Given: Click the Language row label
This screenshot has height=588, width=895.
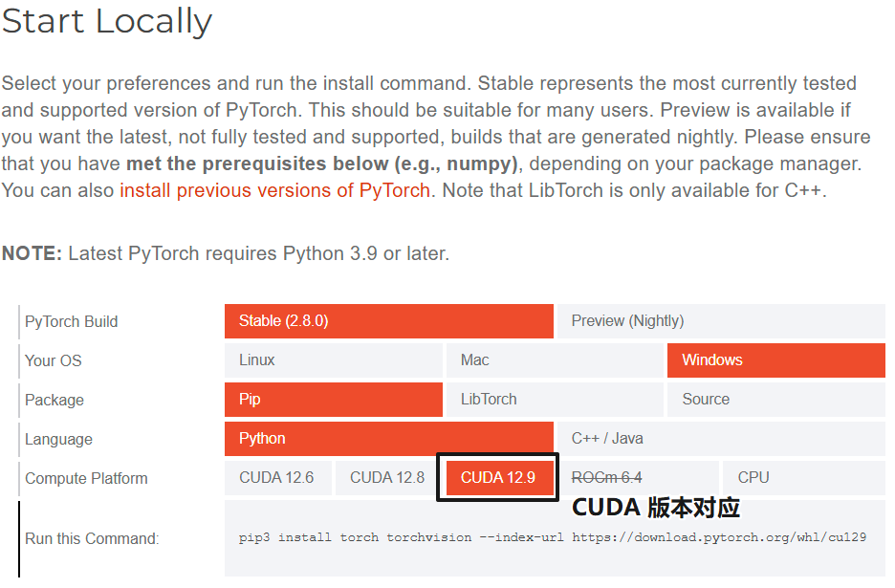Looking at the screenshot, I should (x=58, y=440).
